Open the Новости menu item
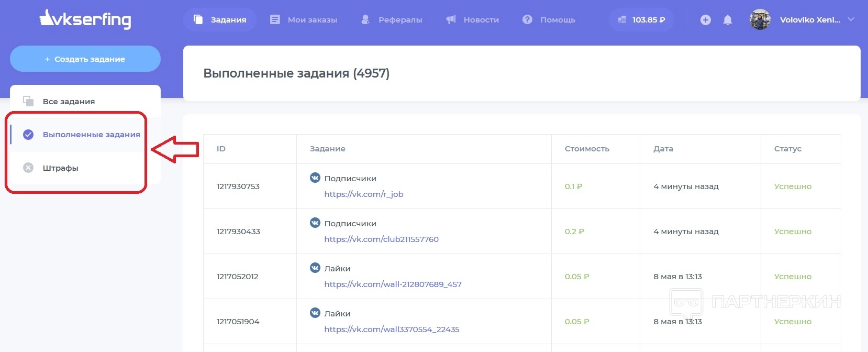 pos(472,20)
